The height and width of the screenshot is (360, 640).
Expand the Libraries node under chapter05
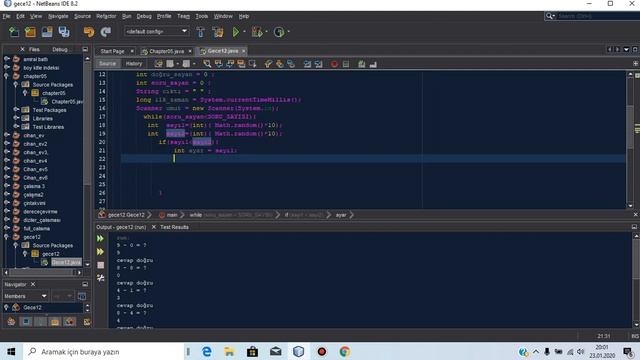pos(16,118)
